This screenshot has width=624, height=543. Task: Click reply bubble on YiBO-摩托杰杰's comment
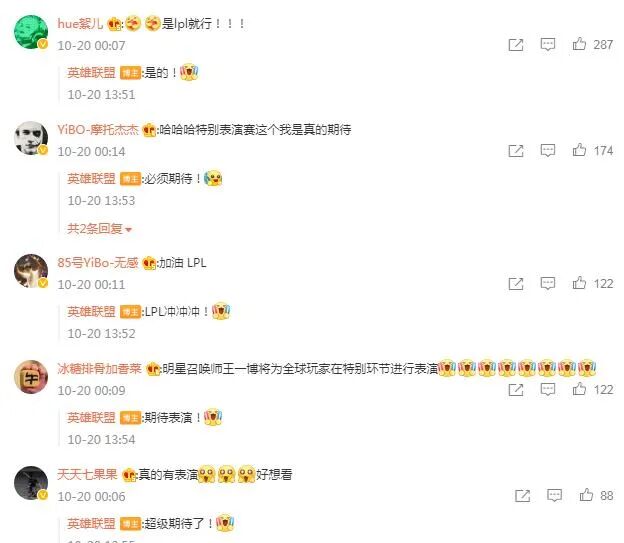548,150
